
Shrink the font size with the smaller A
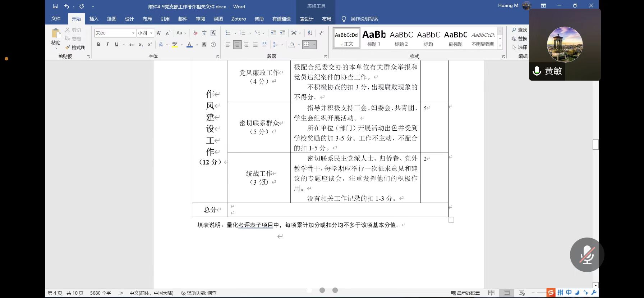(x=167, y=33)
